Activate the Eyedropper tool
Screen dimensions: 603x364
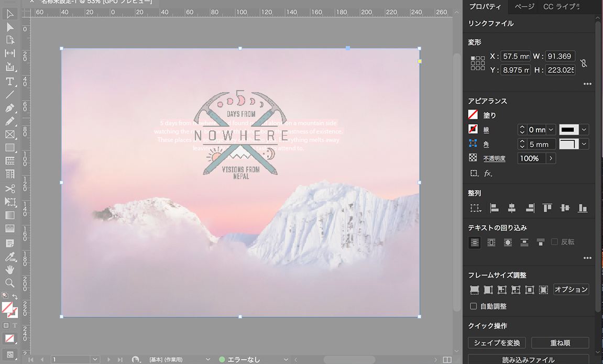[x=9, y=256]
